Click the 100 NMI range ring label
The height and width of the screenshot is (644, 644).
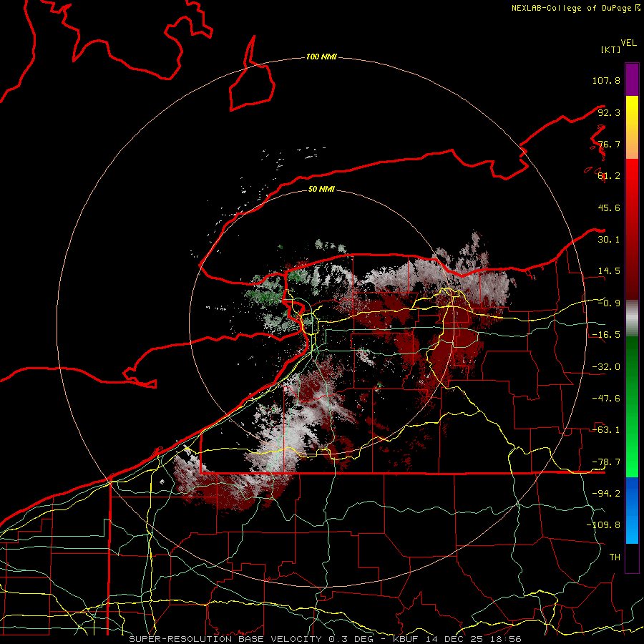pos(321,57)
